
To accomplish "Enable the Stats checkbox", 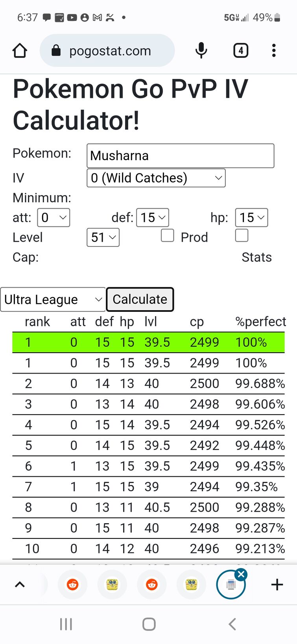I will coord(242,235).
